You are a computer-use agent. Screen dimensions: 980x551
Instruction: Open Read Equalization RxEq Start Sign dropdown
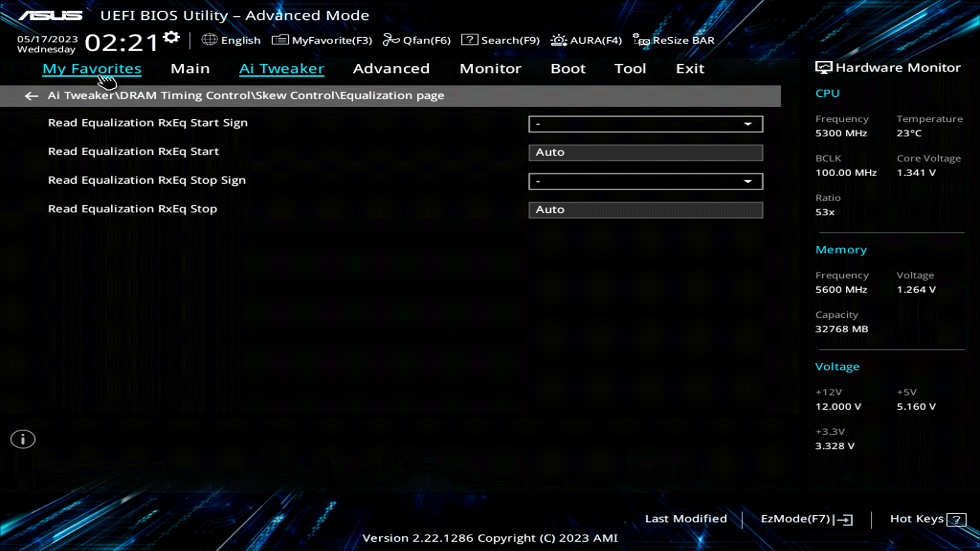pos(645,124)
